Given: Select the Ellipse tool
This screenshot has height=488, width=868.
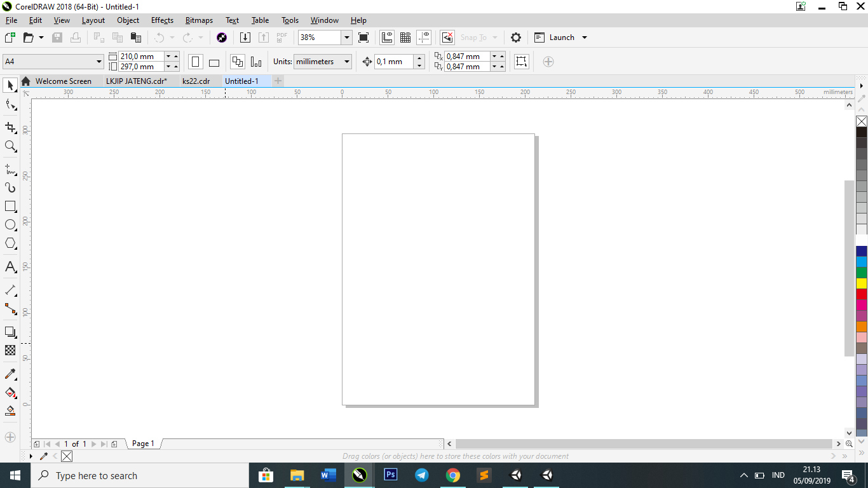Looking at the screenshot, I should tap(10, 225).
